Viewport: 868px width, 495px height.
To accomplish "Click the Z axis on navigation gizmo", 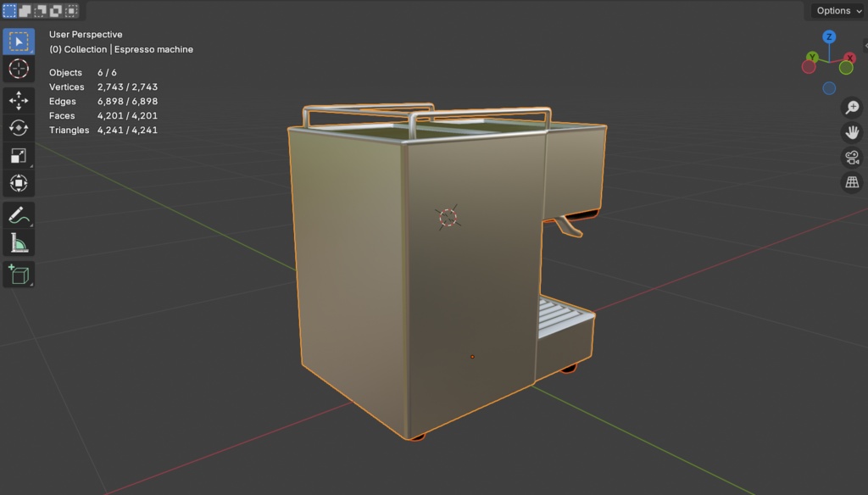I will pos(829,37).
